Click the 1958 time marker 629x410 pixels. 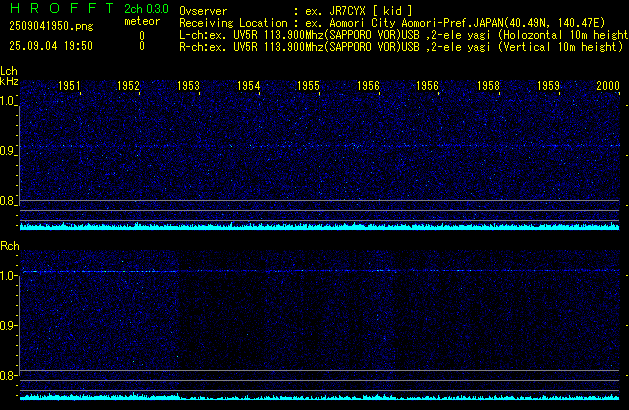click(488, 85)
